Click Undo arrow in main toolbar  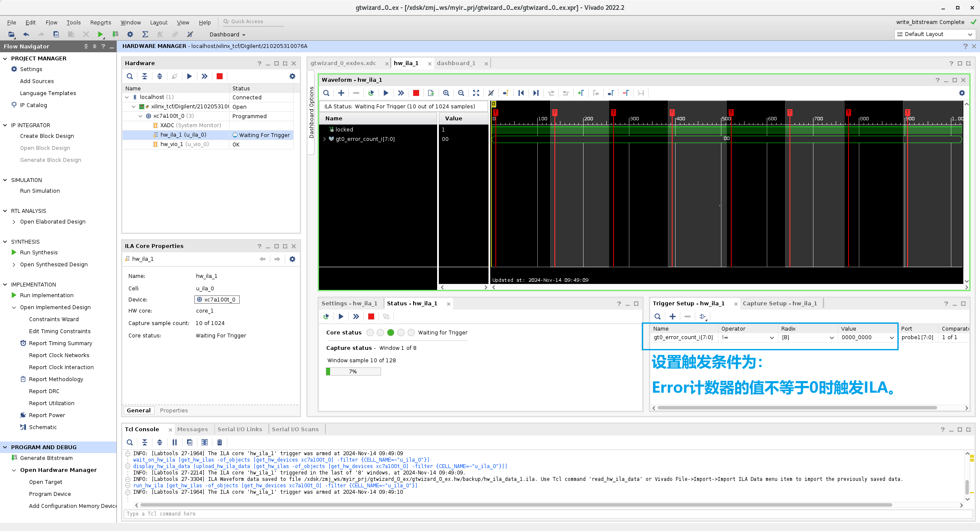[x=26, y=34]
